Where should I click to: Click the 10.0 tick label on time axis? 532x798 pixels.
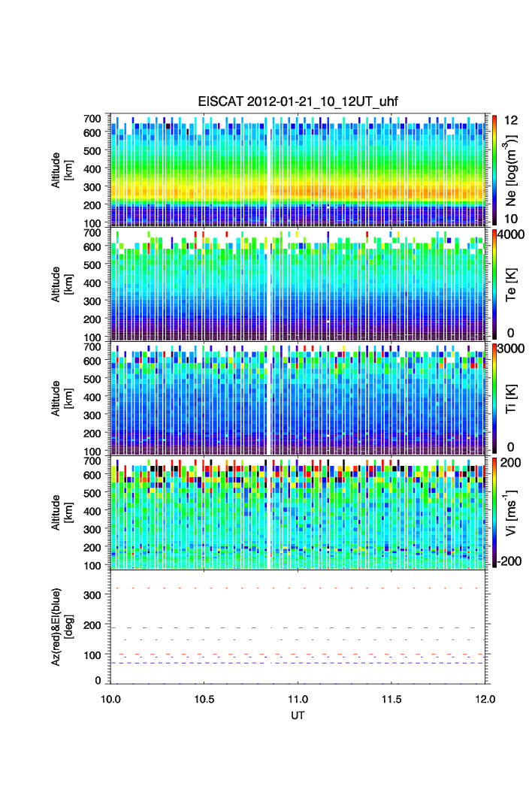pos(110,698)
